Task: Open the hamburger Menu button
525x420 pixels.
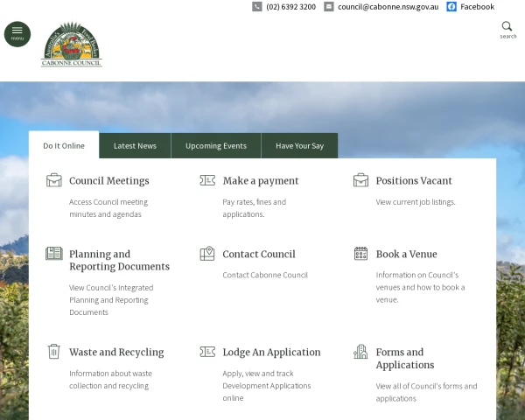Action: coord(17,33)
